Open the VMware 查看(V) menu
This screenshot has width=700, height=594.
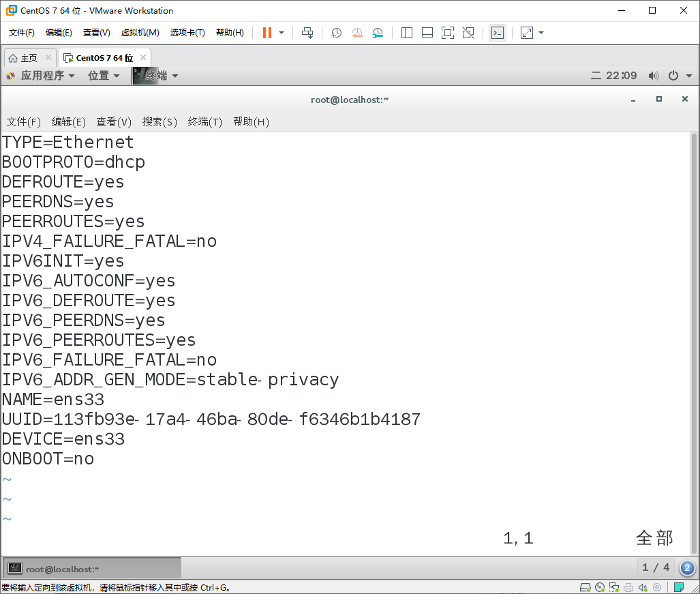(x=96, y=33)
